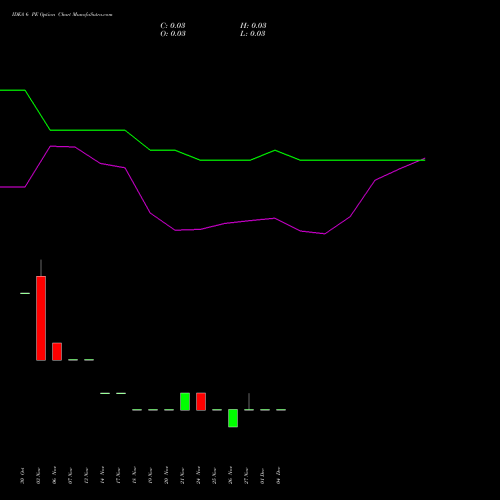Click the chart title text at top left
Screen dimensions: 500x500
point(62,15)
